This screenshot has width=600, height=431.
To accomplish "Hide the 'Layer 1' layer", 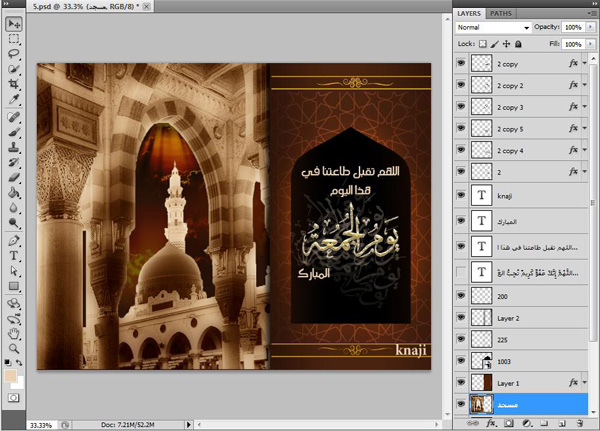I will tap(460, 382).
